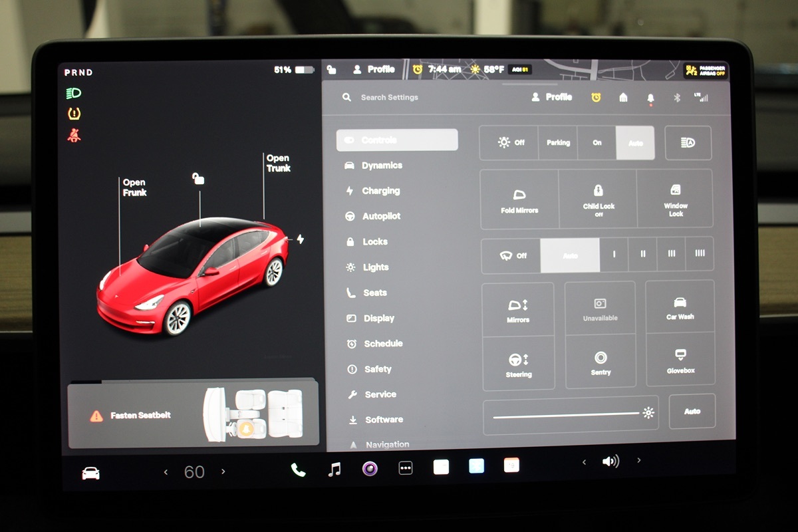Open the Autopilot settings menu
This screenshot has height=532, width=798.
(381, 216)
